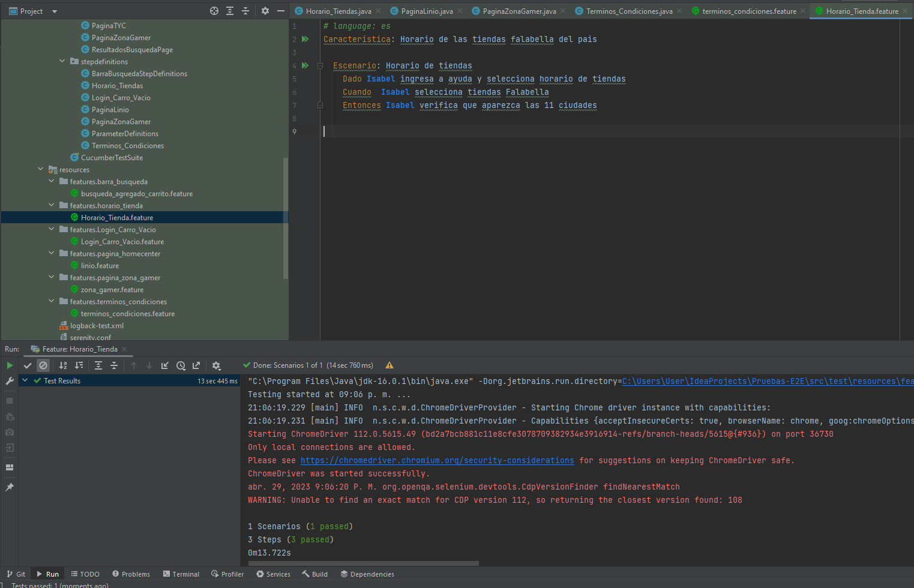This screenshot has width=914, height=588.
Task: Sort test results by duration
Action: pos(79,365)
